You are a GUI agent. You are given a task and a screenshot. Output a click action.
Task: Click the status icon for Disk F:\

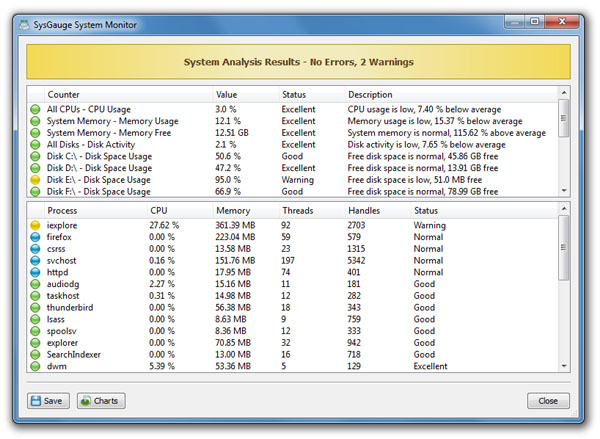(x=35, y=192)
